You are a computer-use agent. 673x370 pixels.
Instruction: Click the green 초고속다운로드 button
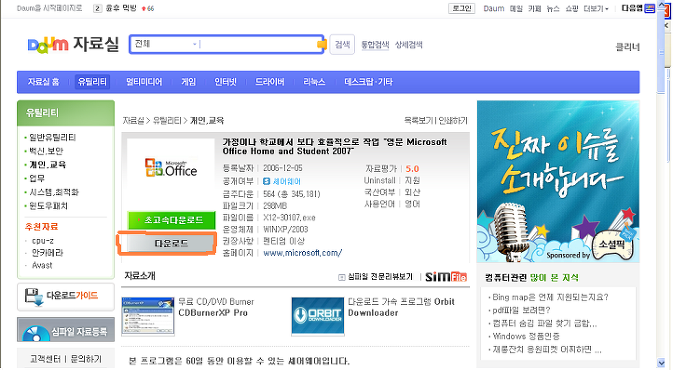(171, 220)
